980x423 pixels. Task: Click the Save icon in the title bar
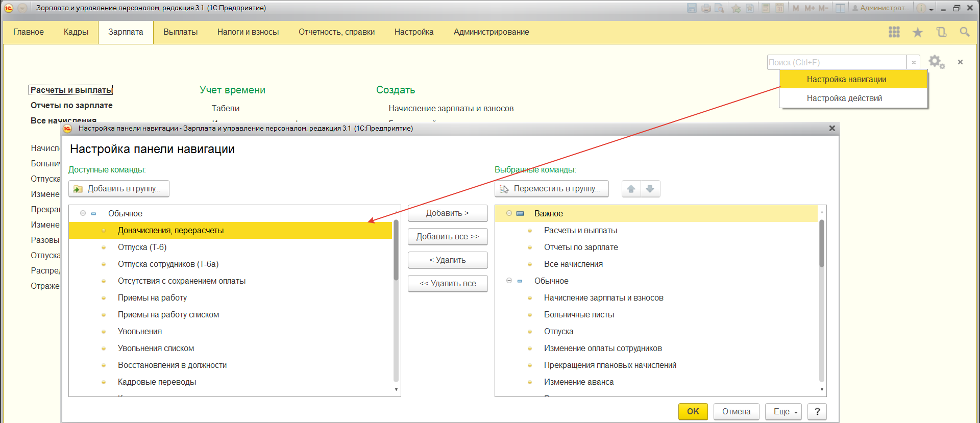pos(692,8)
